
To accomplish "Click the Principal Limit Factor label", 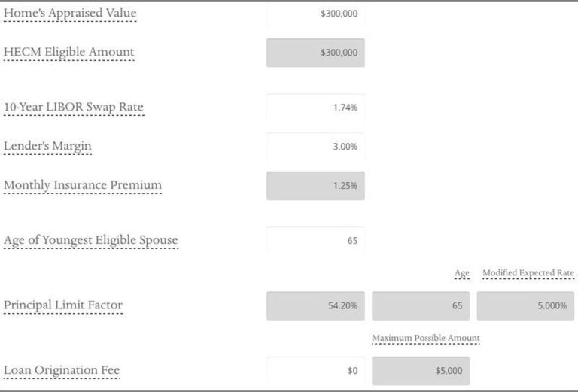I will (x=62, y=305).
